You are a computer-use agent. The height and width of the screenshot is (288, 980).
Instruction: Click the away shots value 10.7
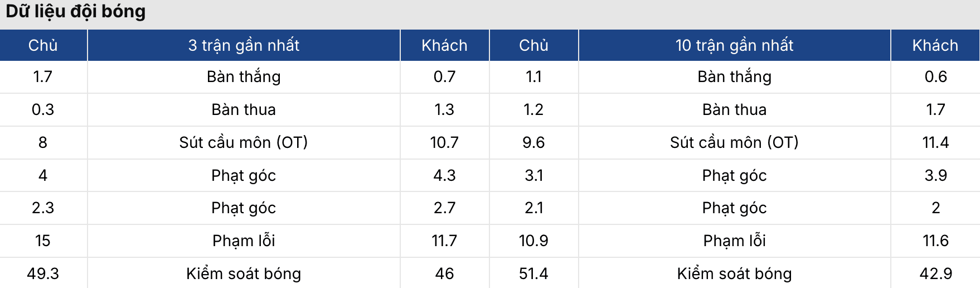click(444, 142)
